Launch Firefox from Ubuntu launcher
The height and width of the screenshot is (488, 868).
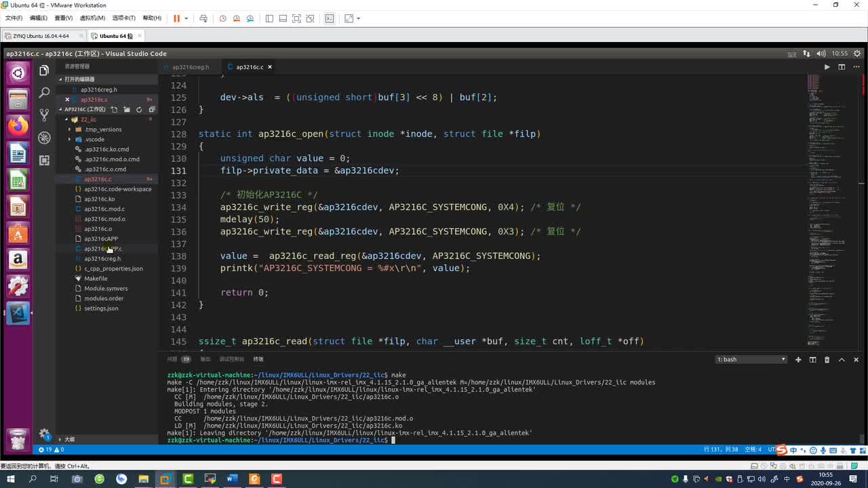click(18, 126)
